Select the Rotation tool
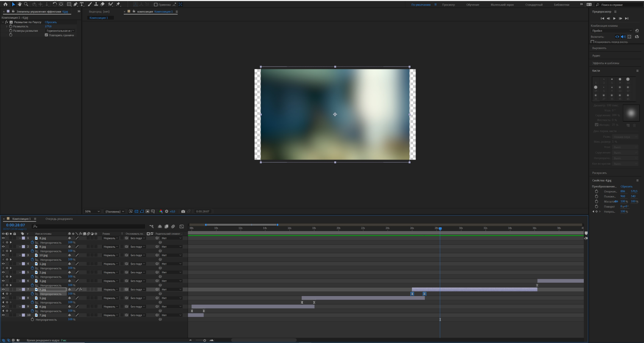This screenshot has width=644, height=343. coord(55,4)
